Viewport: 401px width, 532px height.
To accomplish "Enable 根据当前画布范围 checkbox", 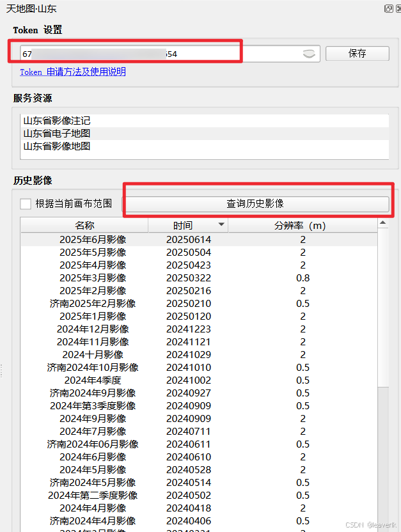I will click(26, 203).
